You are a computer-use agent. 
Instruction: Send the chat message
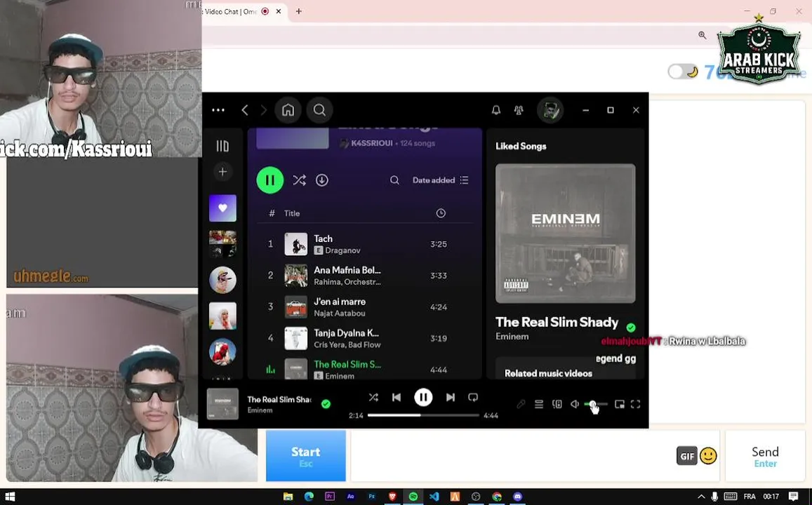click(766, 456)
